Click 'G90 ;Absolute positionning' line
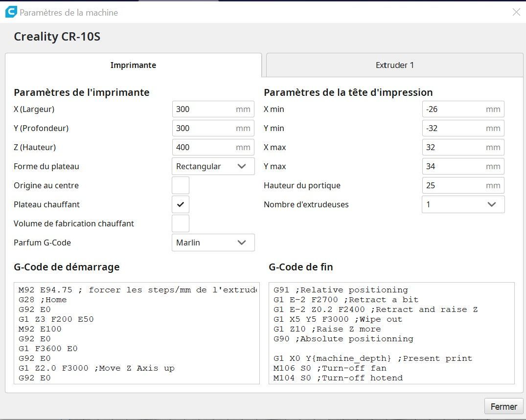This screenshot has width=526, height=420. pyautogui.click(x=343, y=339)
